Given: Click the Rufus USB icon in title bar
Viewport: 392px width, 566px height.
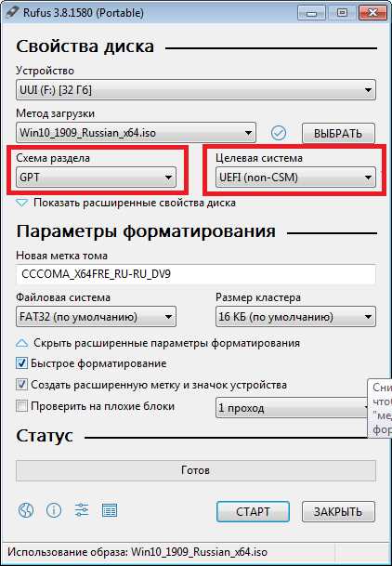Looking at the screenshot, I should (11, 13).
